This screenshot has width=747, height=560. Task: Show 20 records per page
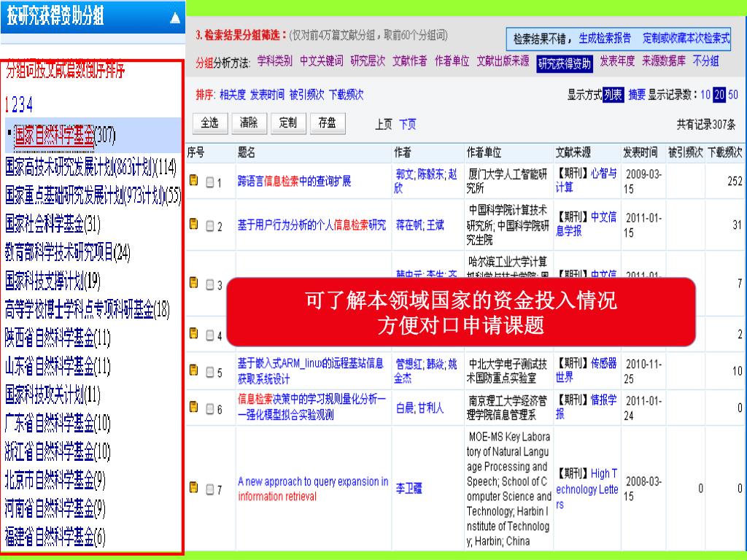pyautogui.click(x=719, y=95)
